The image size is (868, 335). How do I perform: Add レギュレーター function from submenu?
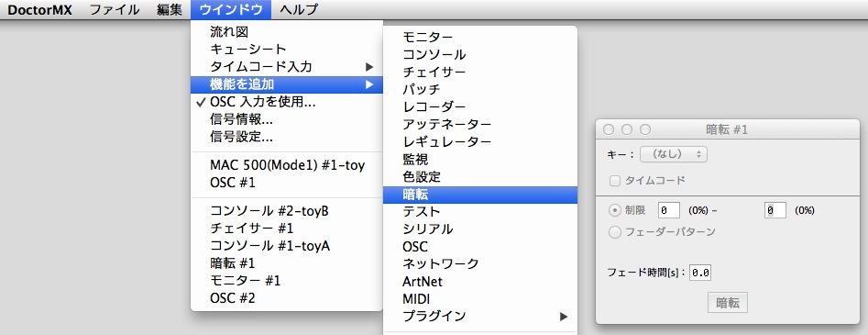[x=480, y=141]
